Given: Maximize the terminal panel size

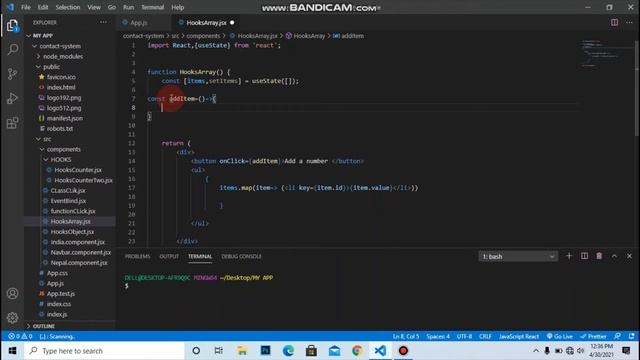Looking at the screenshot, I should 614,256.
